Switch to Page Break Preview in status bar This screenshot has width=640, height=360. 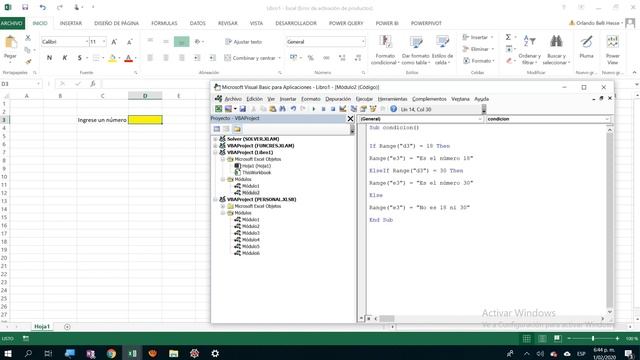pos(558,338)
